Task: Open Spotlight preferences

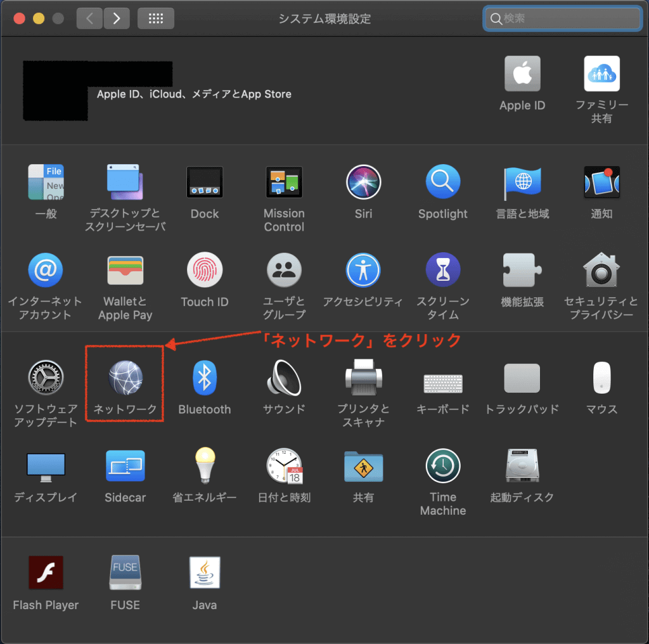Action: 443,182
